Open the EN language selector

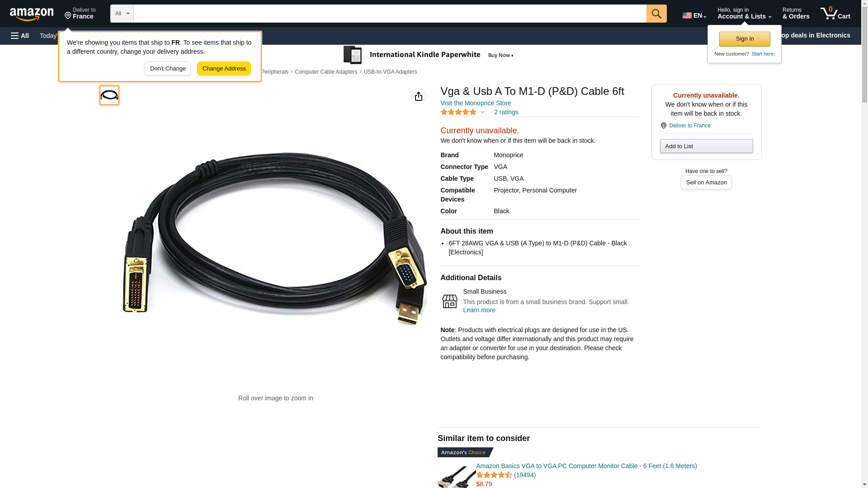click(694, 15)
